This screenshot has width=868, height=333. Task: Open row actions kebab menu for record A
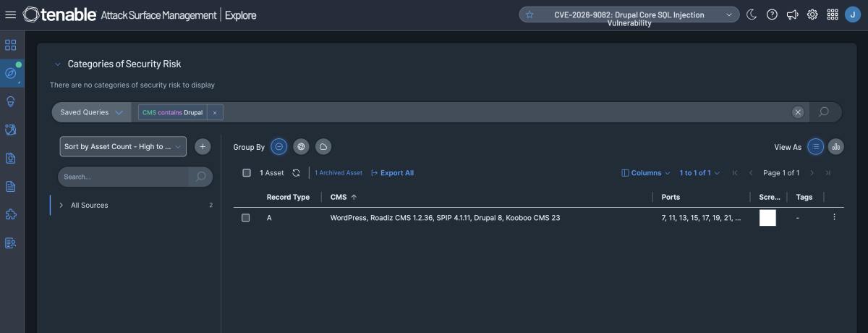point(834,217)
